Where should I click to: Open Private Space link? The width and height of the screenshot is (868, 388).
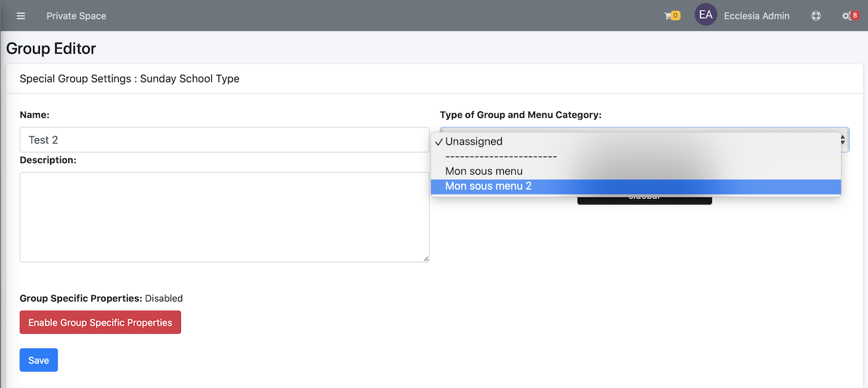(x=76, y=16)
